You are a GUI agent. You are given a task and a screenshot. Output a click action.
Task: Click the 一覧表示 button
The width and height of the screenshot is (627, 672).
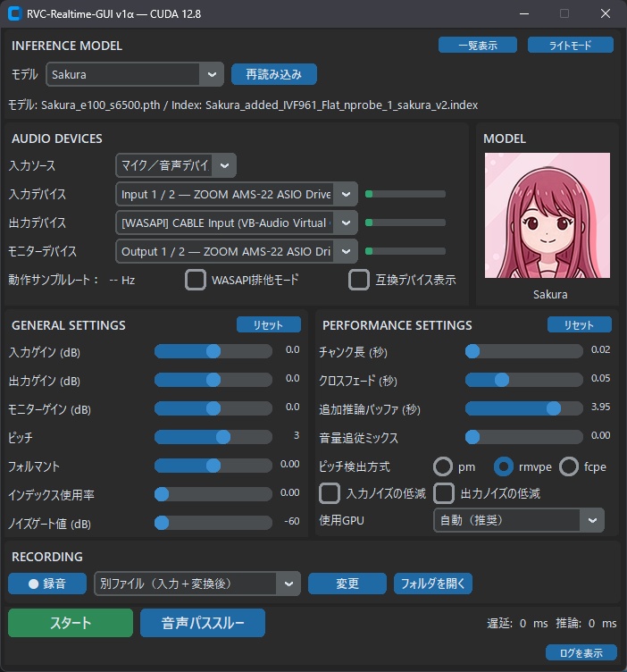coord(478,45)
